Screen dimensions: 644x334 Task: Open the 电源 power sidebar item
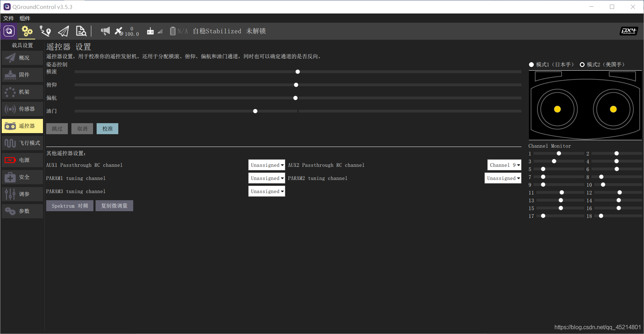point(22,160)
